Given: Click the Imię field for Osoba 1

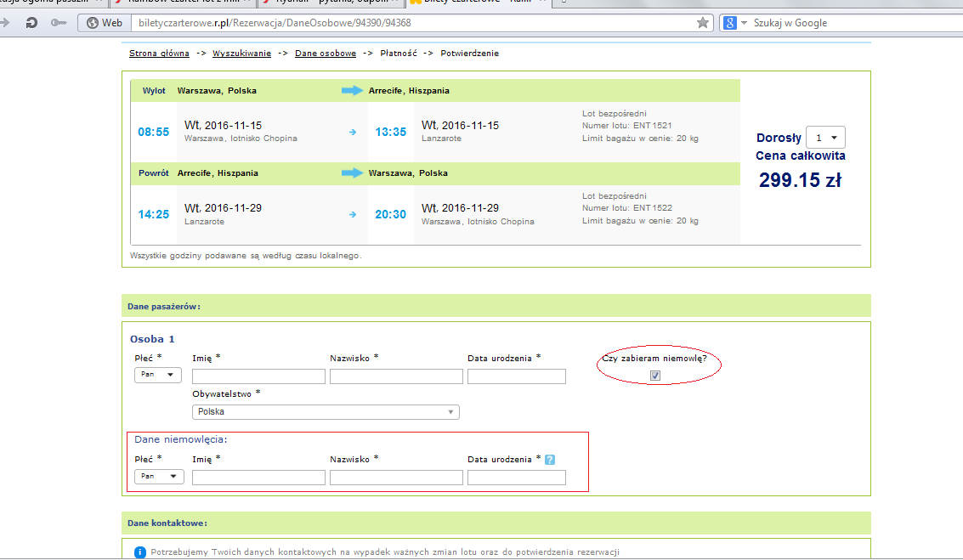Looking at the screenshot, I should pos(258,376).
